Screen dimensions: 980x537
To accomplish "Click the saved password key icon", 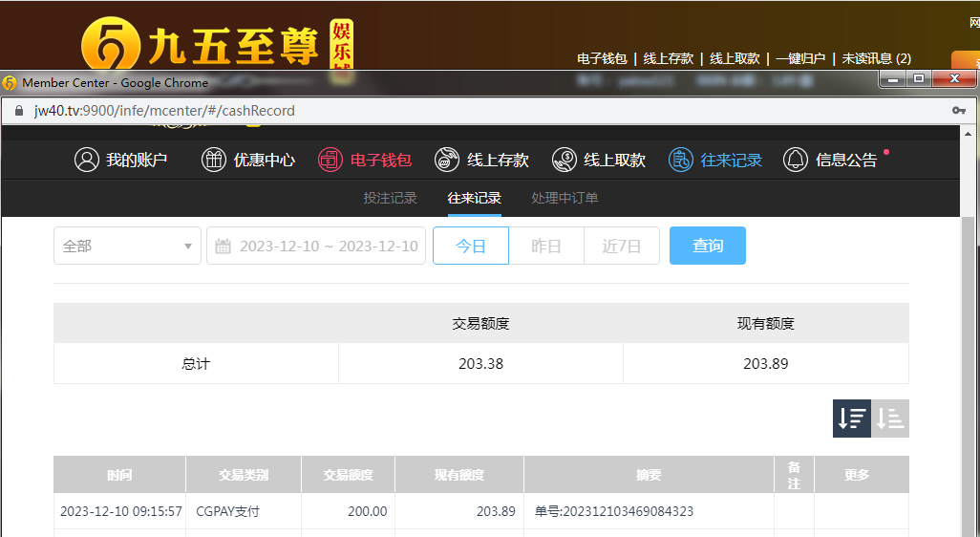I will pyautogui.click(x=959, y=111).
